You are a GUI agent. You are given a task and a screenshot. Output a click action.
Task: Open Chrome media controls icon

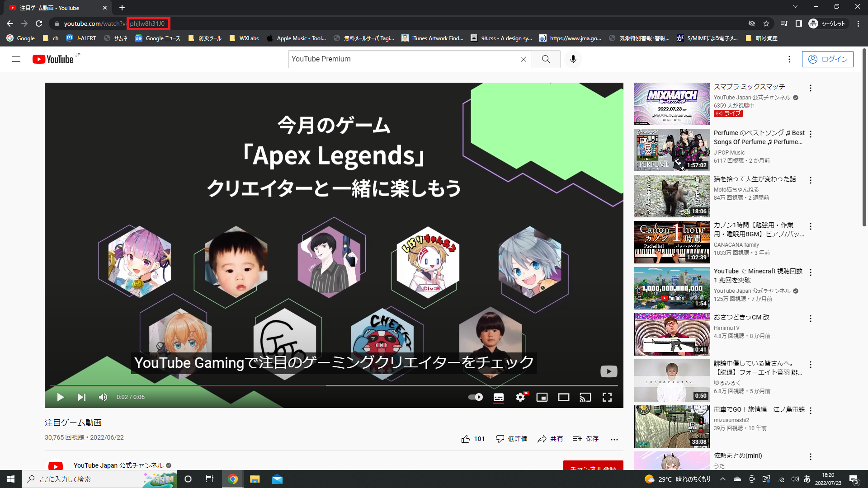click(784, 23)
